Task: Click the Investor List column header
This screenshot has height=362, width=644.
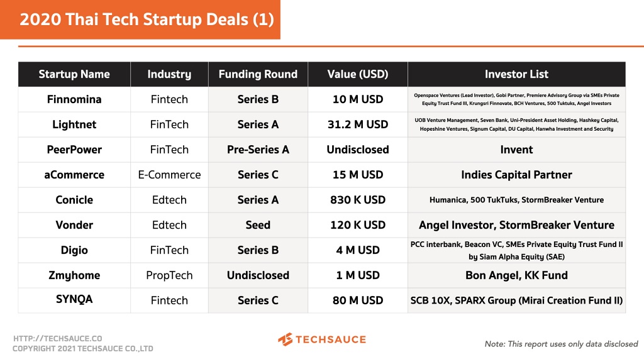Action: [x=516, y=74]
